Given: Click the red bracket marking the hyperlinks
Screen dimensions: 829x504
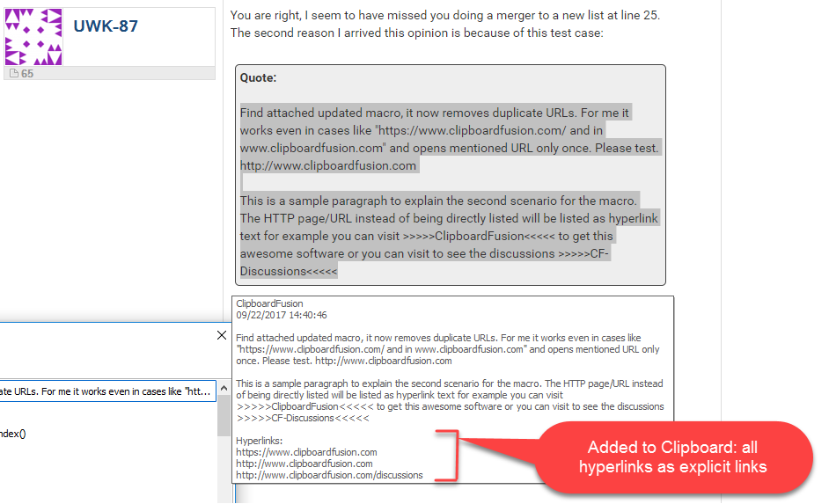Looking at the screenshot, I should pos(457,456).
